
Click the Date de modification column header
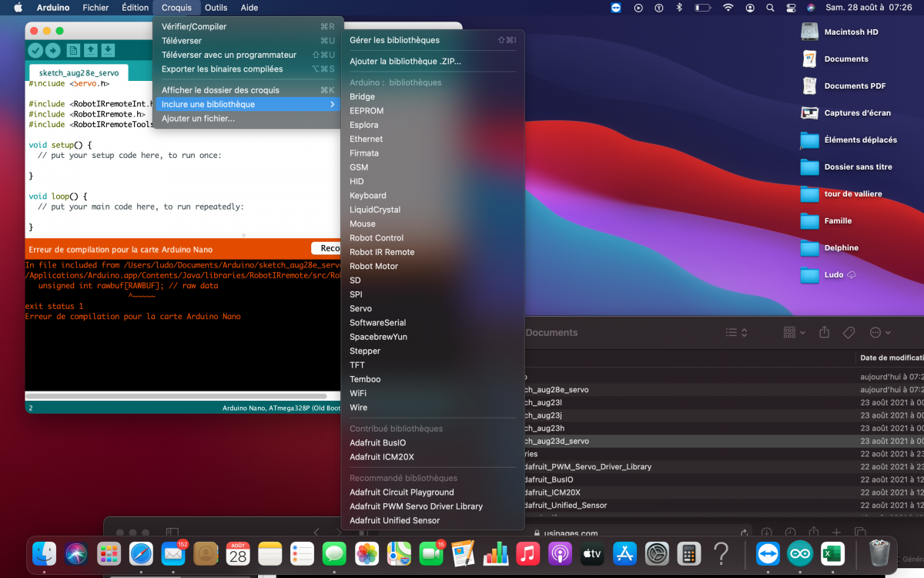891,358
